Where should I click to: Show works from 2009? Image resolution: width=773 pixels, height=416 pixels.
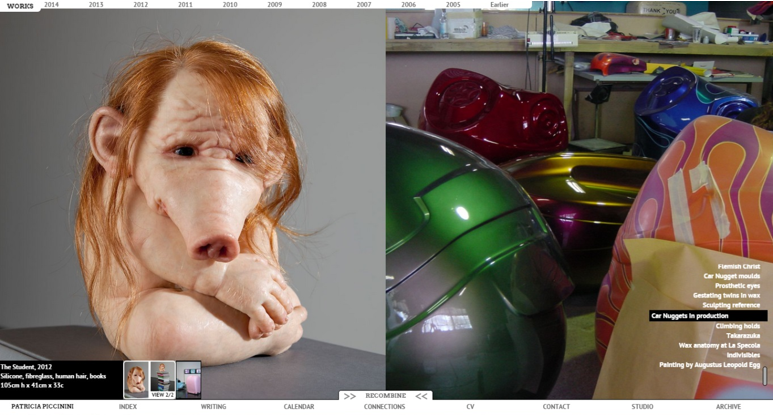[x=275, y=4]
